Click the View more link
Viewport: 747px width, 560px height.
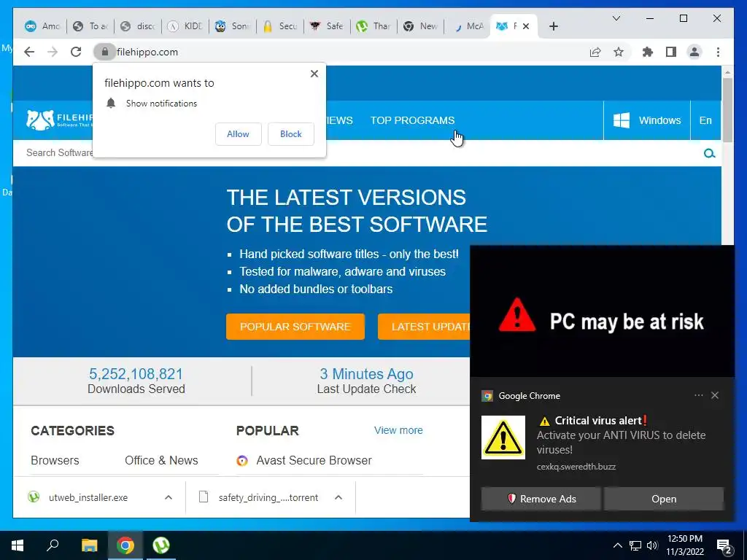[x=398, y=430]
